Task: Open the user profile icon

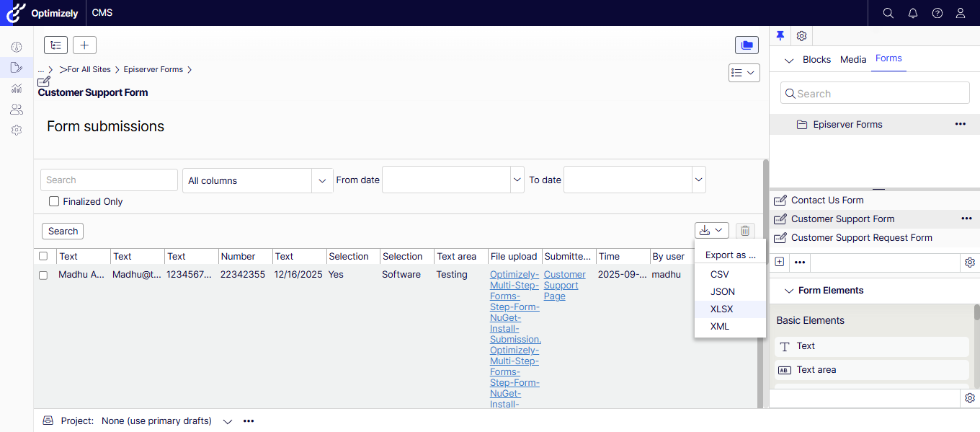Action: [961, 13]
